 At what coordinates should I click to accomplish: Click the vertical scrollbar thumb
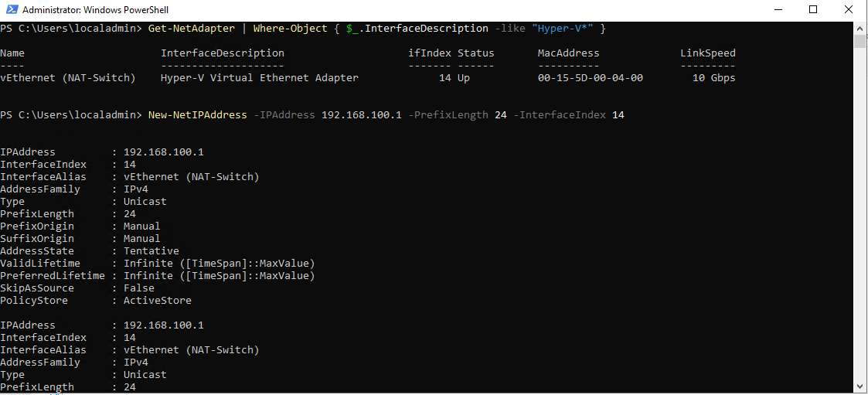click(859, 41)
